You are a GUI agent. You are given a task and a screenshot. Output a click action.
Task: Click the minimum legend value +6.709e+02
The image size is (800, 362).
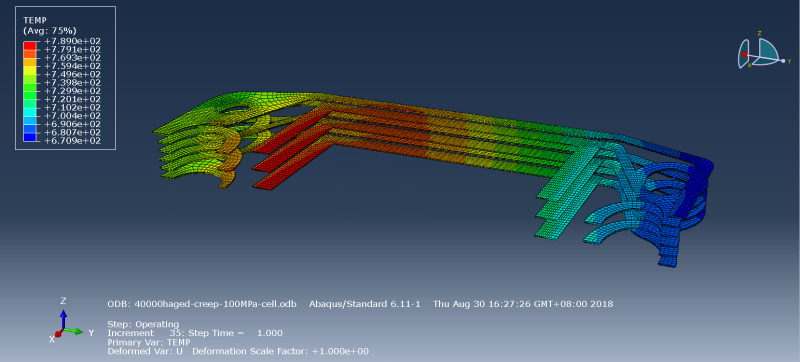pos(72,141)
